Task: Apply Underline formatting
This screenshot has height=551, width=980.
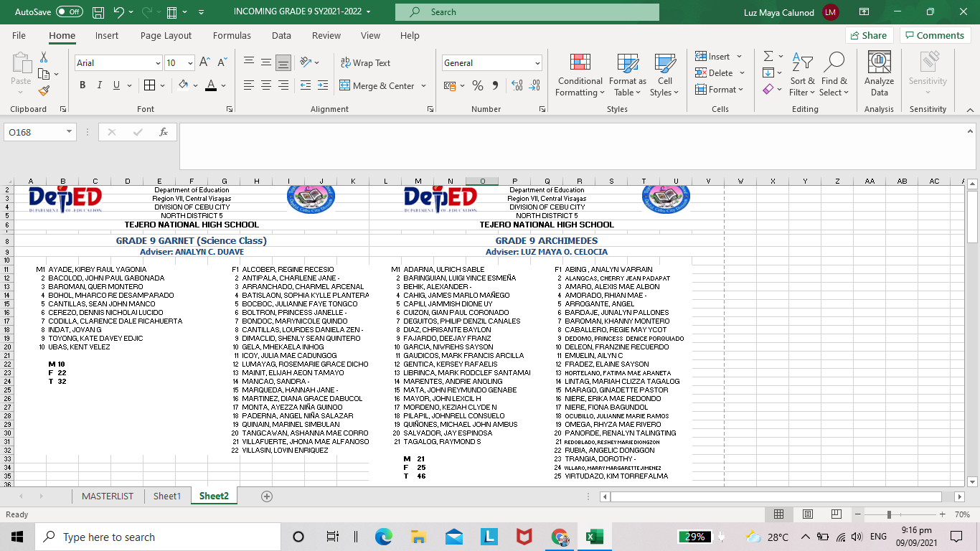Action: (x=116, y=85)
